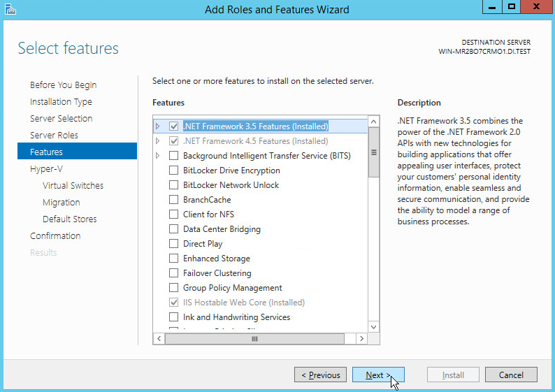555x392 pixels.
Task: Select the Direct Play feature row
Action: pyautogui.click(x=203, y=244)
